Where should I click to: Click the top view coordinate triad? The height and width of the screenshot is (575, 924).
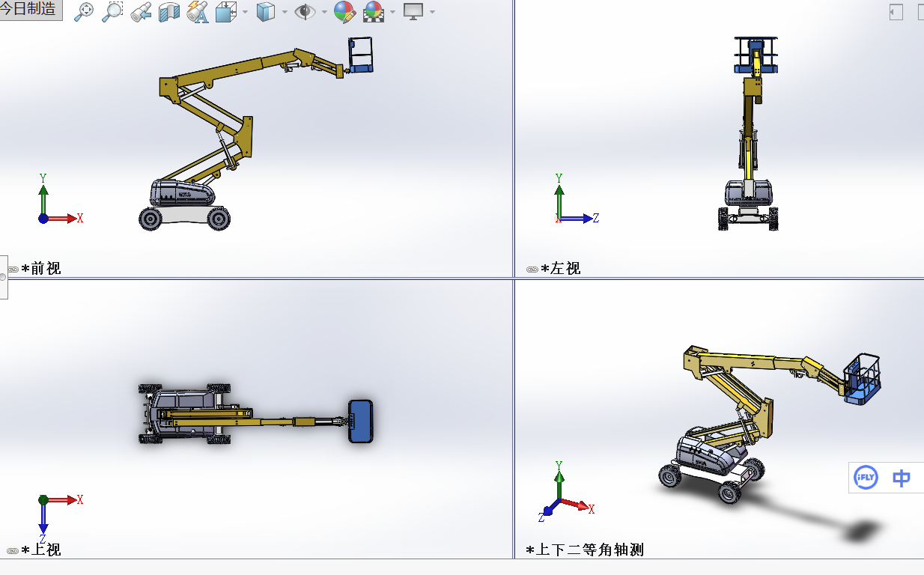[59, 518]
